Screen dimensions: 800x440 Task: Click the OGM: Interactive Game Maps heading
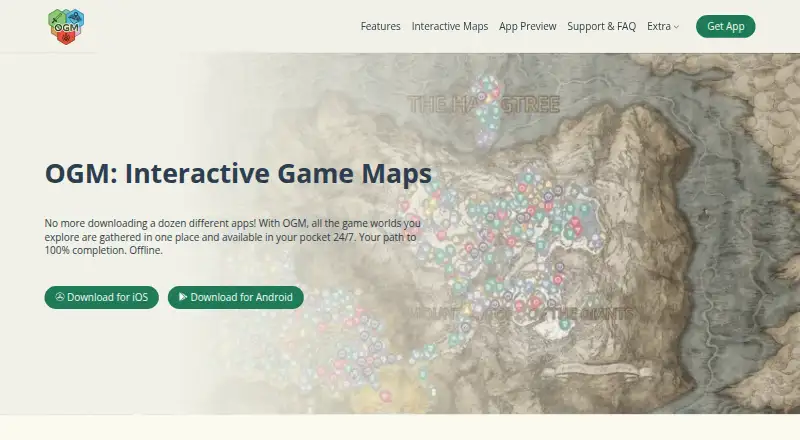(x=238, y=174)
